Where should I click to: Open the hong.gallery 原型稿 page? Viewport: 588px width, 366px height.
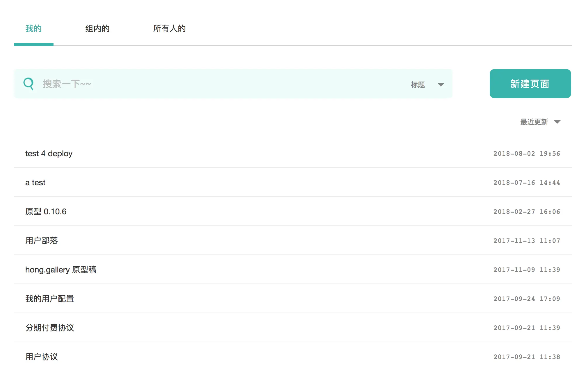pyautogui.click(x=61, y=270)
